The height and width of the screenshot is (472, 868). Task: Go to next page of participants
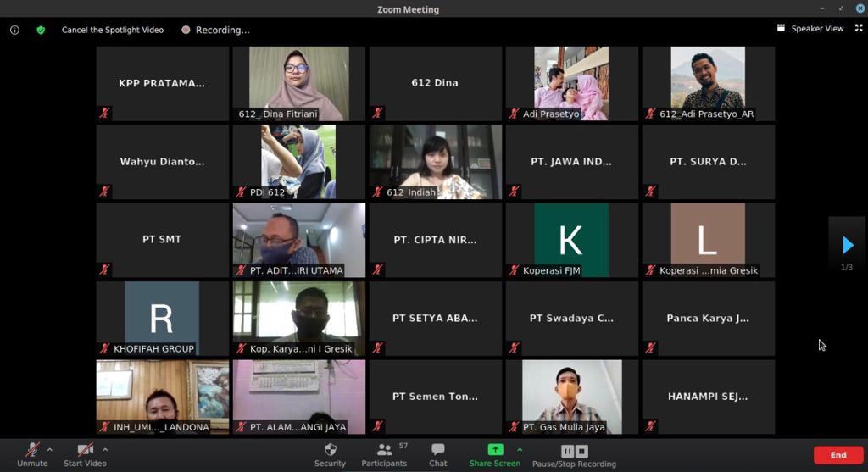click(x=847, y=246)
